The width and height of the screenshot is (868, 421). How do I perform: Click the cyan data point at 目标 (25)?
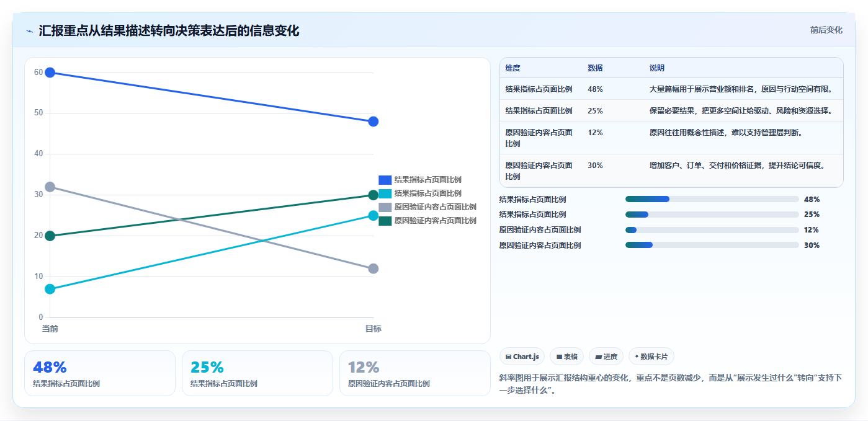pos(374,216)
